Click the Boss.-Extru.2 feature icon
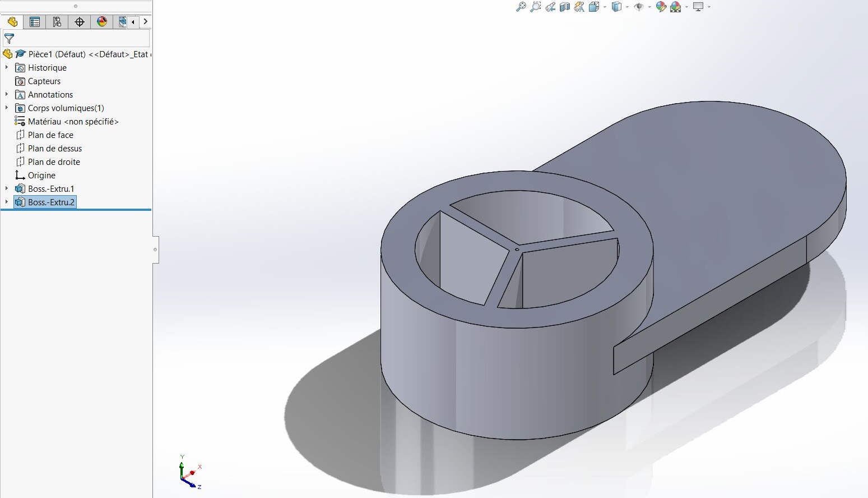This screenshot has width=868, height=498. 20,202
